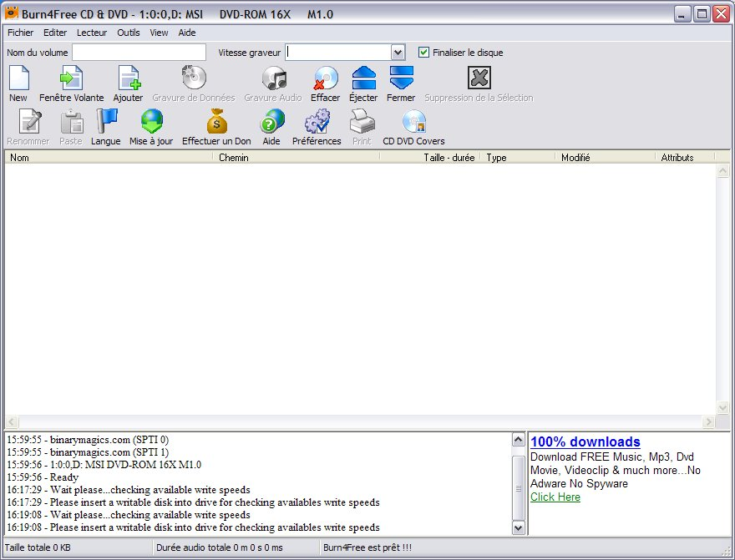The image size is (735, 560).
Task: Open the View menu
Action: click(159, 33)
